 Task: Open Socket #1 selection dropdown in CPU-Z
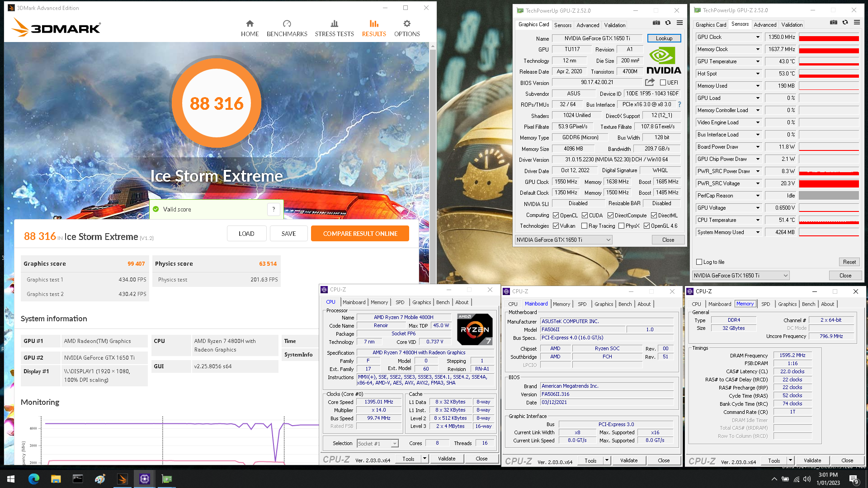[378, 444]
